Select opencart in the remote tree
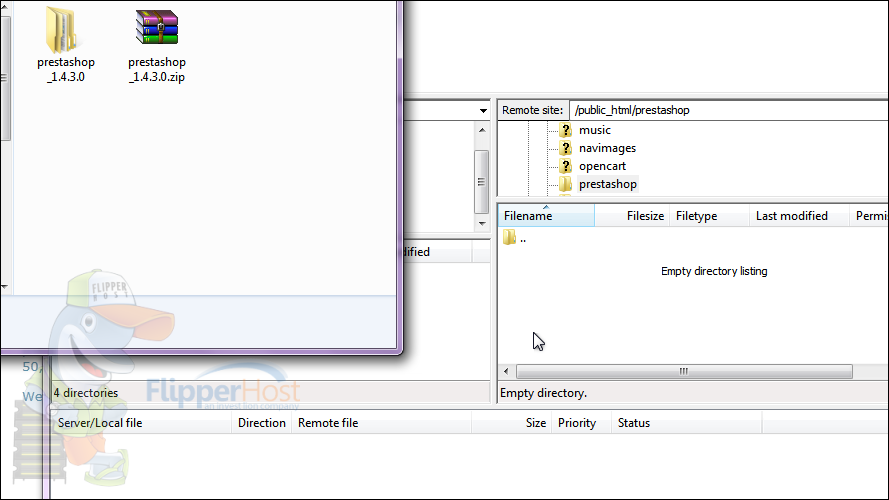This screenshot has height=500, width=889. [602, 166]
